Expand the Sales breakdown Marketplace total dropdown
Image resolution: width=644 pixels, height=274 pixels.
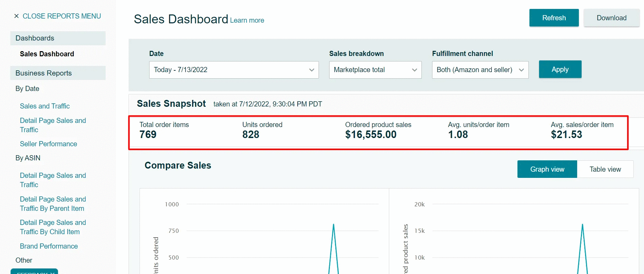(375, 70)
